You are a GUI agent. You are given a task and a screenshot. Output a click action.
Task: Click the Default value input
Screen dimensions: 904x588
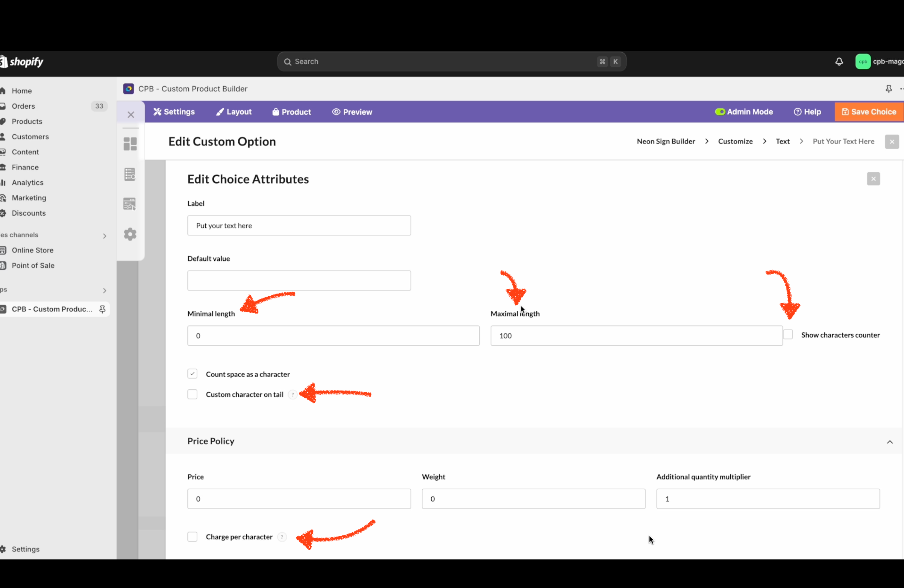(x=299, y=281)
